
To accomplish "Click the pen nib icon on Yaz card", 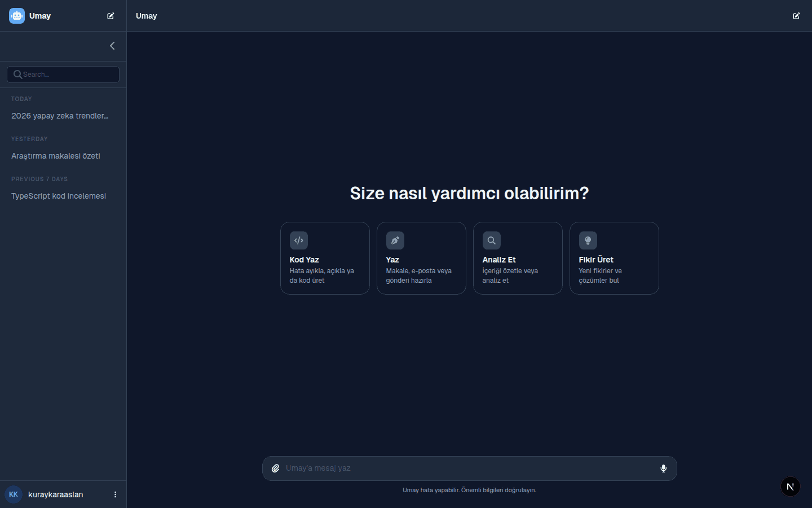I will [x=395, y=240].
